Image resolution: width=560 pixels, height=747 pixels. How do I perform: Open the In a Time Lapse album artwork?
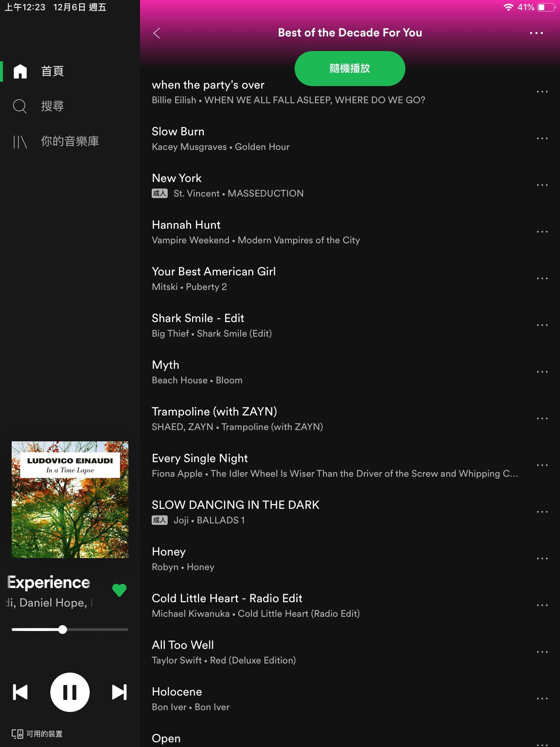tap(70, 500)
